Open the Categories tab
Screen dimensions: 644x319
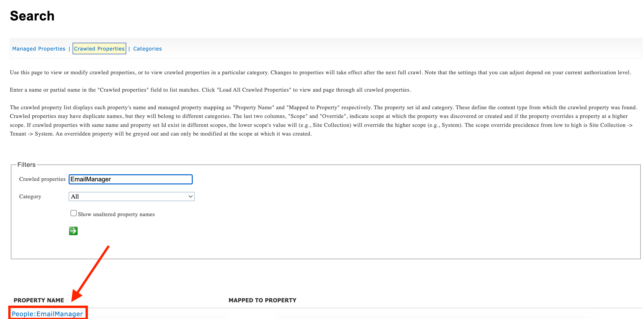point(148,49)
